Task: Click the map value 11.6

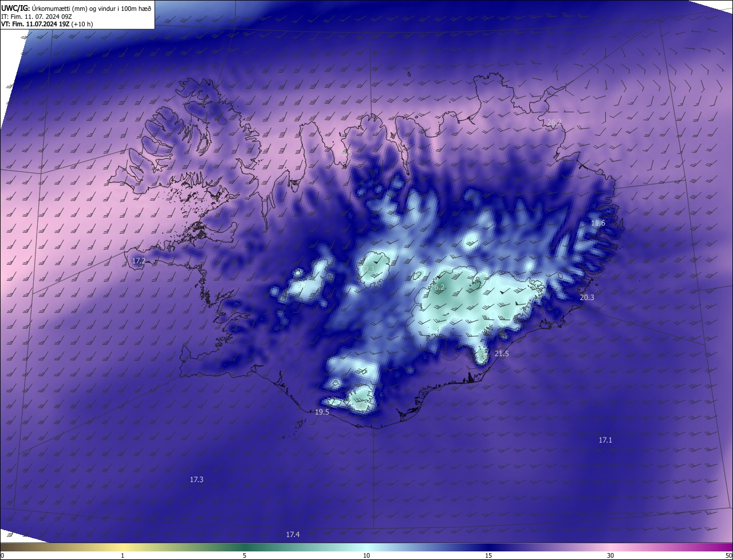Action: coord(598,223)
